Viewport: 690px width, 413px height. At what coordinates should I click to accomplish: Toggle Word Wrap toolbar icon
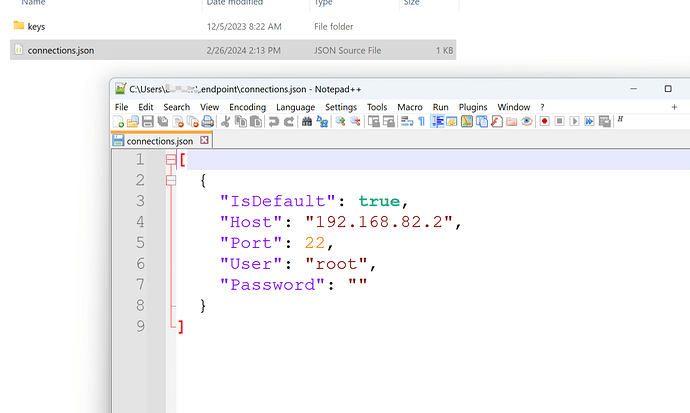[x=407, y=121]
